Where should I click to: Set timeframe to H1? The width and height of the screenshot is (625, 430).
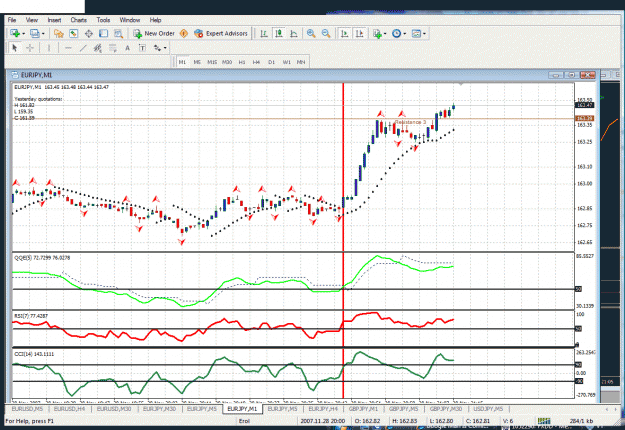click(242, 62)
